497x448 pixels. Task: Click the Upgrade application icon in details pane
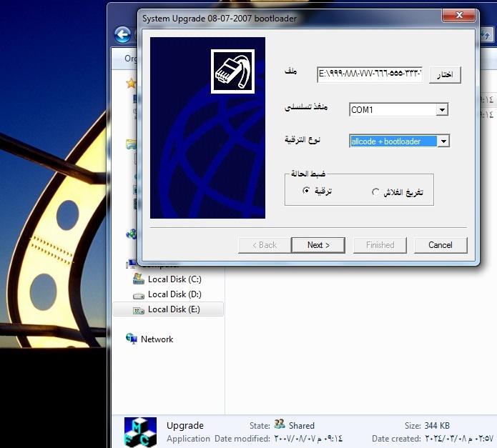pyautogui.click(x=140, y=432)
